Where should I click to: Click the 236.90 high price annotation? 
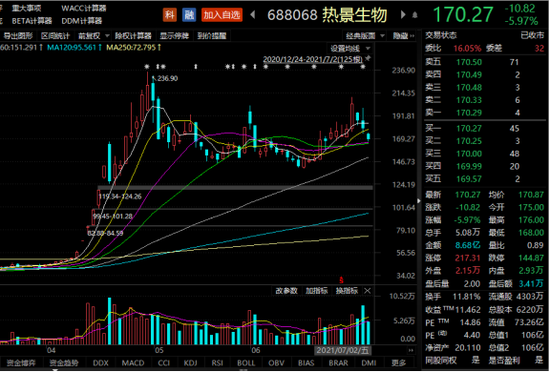168,78
